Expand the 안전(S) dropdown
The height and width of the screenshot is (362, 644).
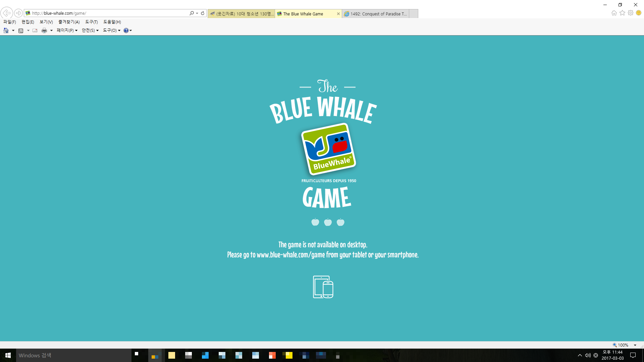pyautogui.click(x=90, y=31)
